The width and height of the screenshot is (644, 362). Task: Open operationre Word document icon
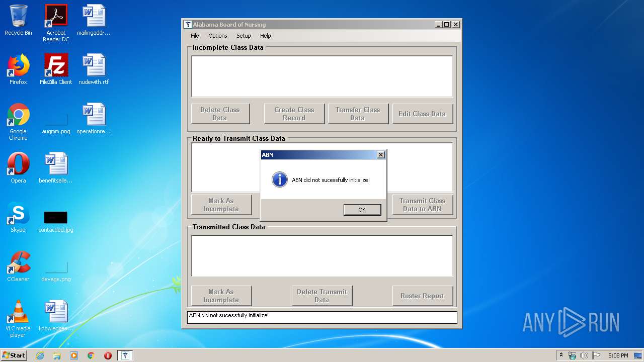94,119
